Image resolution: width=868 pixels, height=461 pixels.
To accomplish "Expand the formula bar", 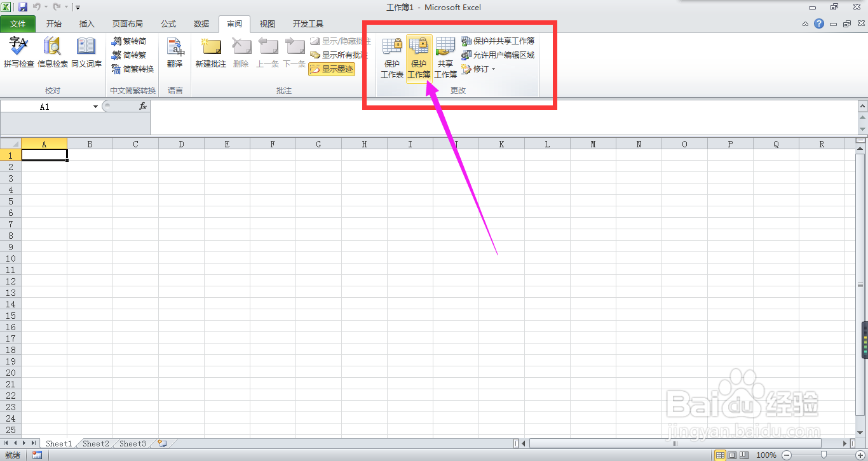I will (862, 107).
